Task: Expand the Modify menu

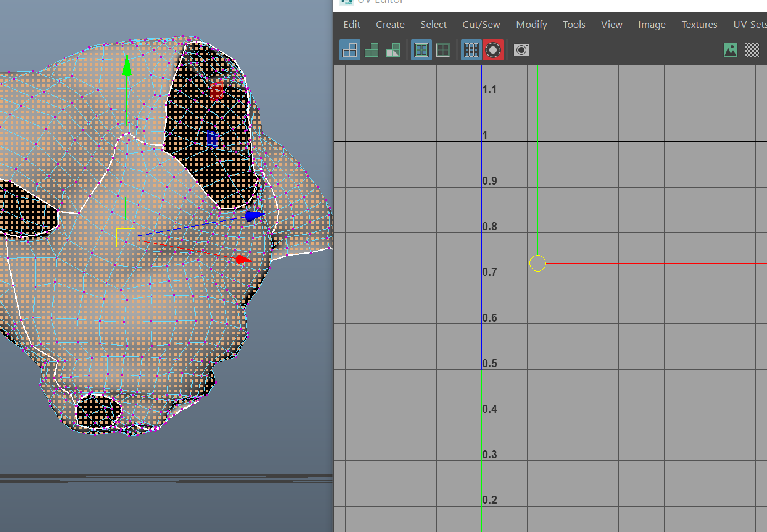Action: (531, 25)
